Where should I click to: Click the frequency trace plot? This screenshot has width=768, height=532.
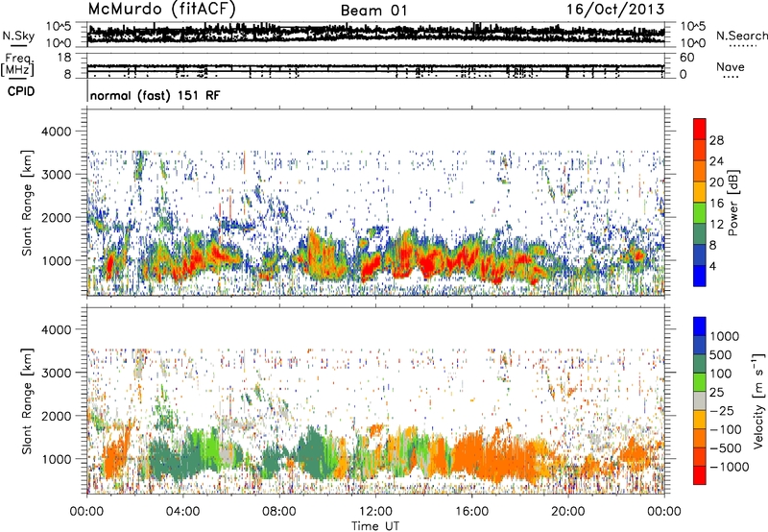click(x=375, y=65)
